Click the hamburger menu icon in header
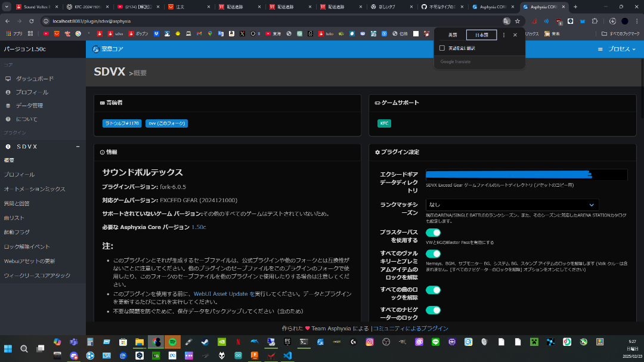 tap(600, 49)
